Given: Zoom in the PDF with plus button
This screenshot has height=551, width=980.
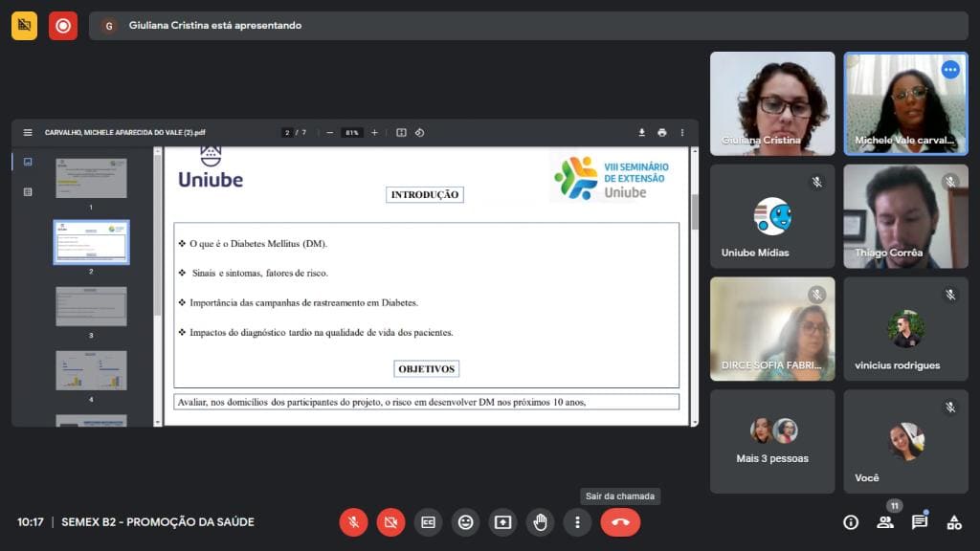Looking at the screenshot, I should coord(374,132).
